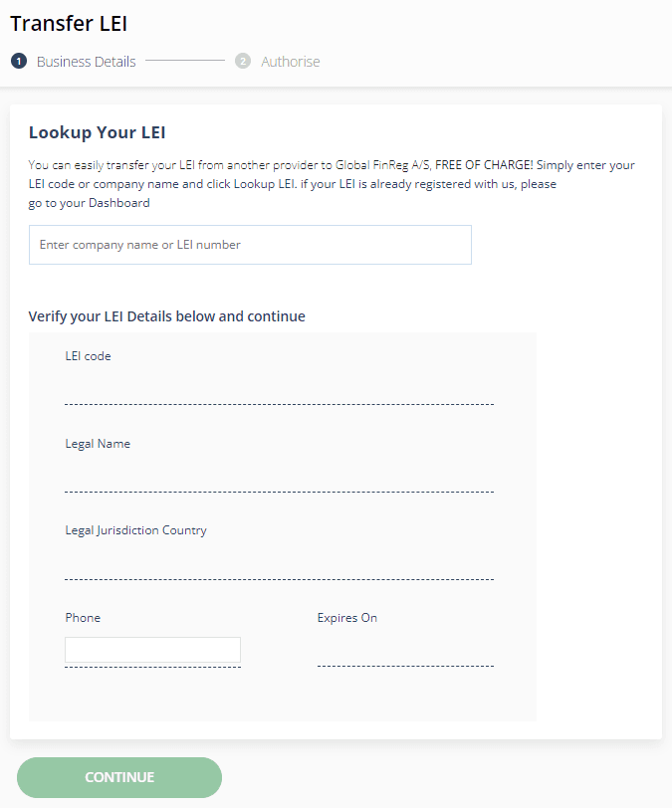Click the Transfer LEI page title

point(69,23)
